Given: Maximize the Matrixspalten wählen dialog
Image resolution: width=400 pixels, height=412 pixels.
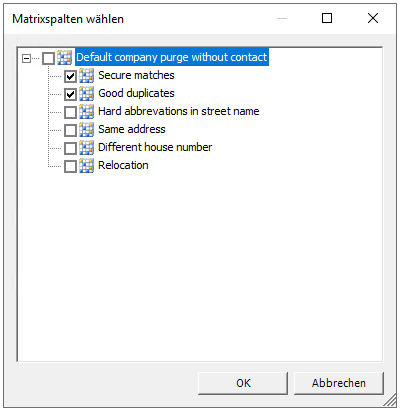Looking at the screenshot, I should [x=327, y=18].
